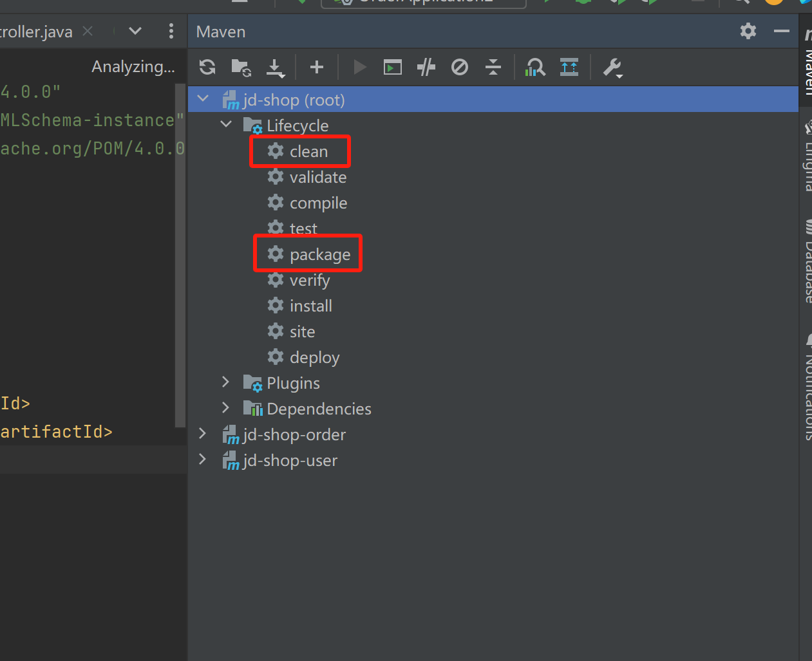Select the deploy lifecycle goal
The image size is (812, 661).
[303, 357]
